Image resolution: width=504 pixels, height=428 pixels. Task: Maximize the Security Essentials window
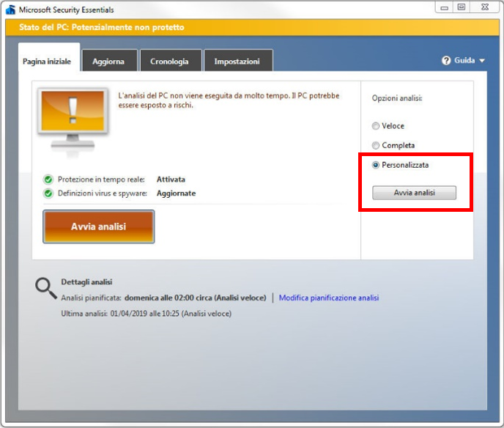click(x=462, y=7)
